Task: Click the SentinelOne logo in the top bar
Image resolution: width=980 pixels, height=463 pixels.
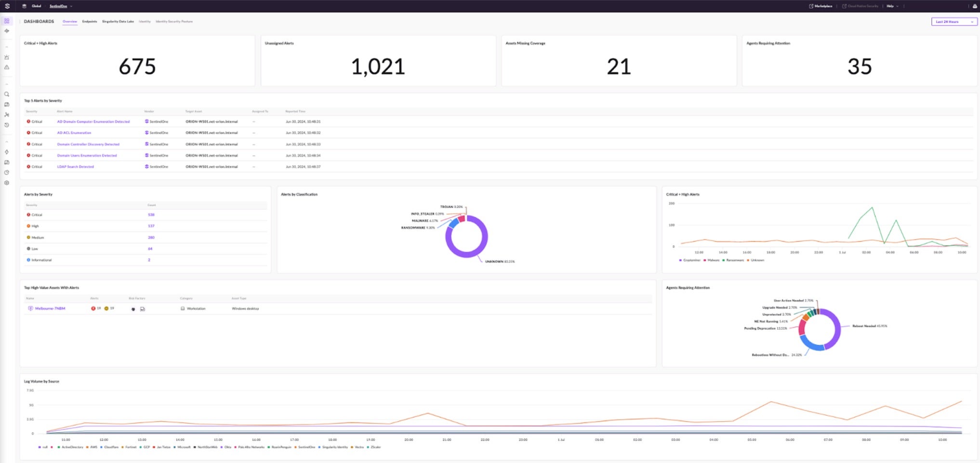Action: [x=7, y=6]
